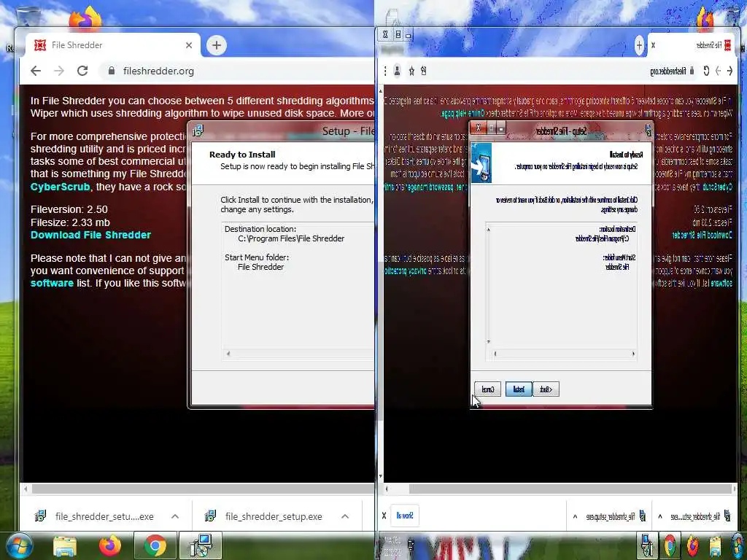Open the mirrored file_shredder_setup.exe download item
This screenshot has height=560, width=747.
pos(616,516)
